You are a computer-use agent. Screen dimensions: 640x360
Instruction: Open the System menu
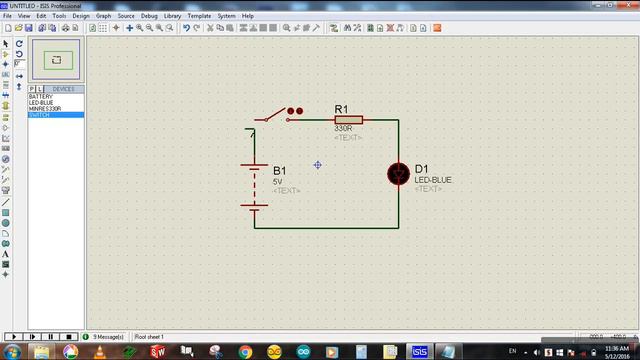pos(227,16)
